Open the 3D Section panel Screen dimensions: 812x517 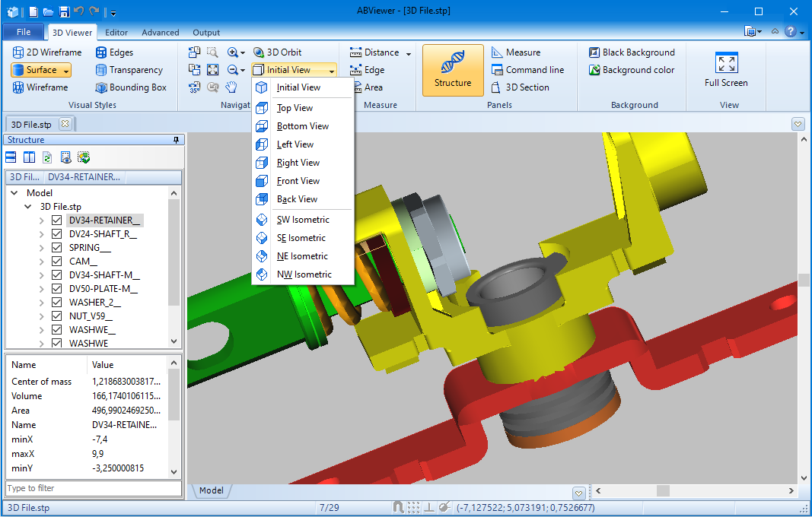521,87
